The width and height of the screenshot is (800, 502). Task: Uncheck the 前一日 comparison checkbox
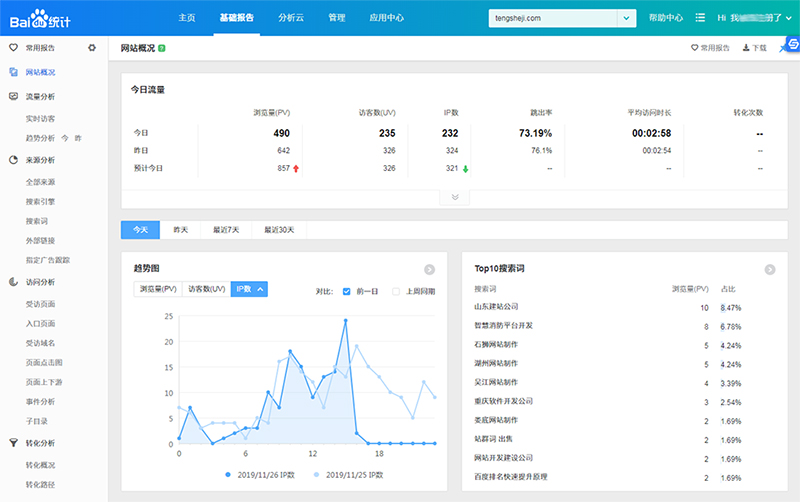[x=346, y=291]
